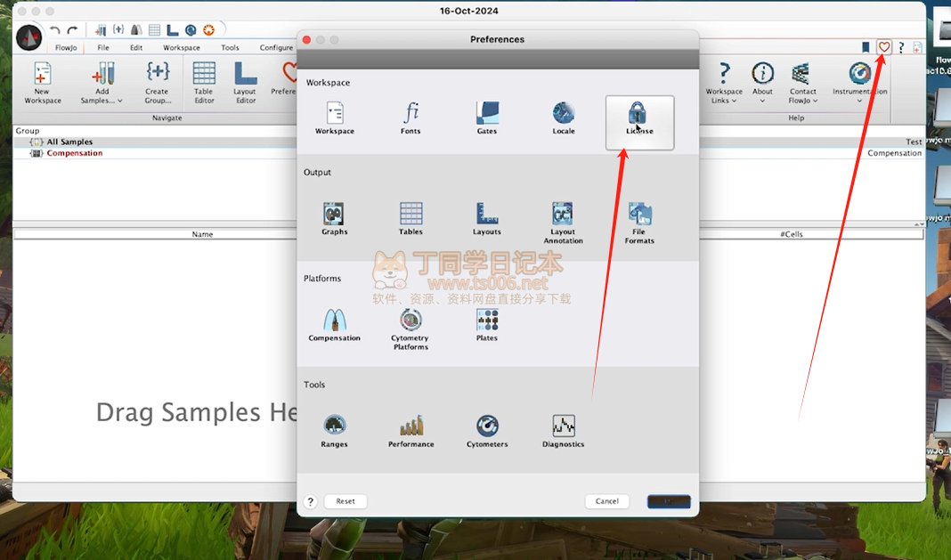Open the Compensation platform preferences
951x560 pixels.
(x=334, y=323)
